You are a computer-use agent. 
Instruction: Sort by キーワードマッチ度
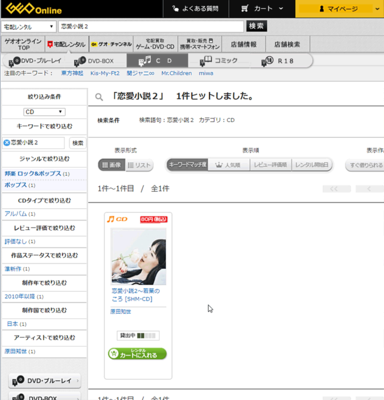click(187, 165)
